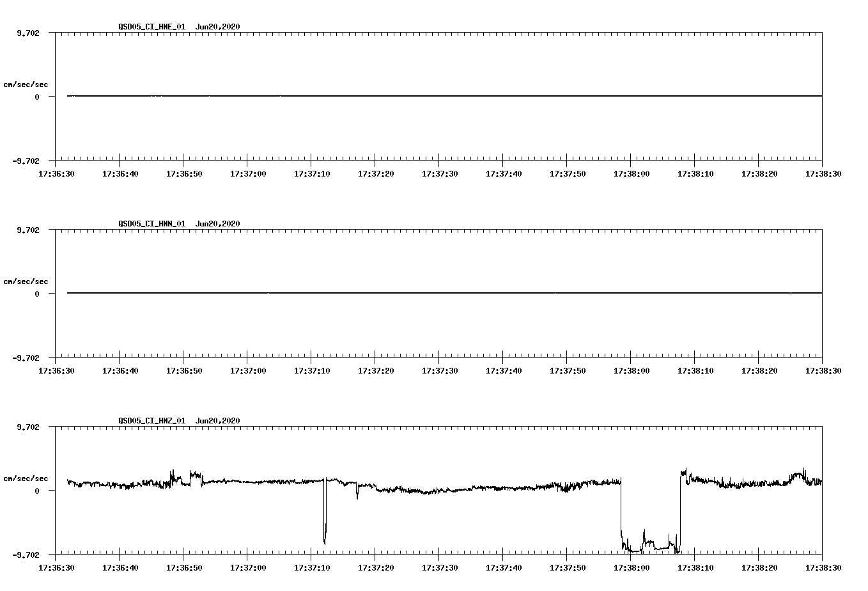This screenshot has width=868, height=591.
Task: Click the sharp downward spike near 17:37:12 on HNZ
Action: [325, 512]
